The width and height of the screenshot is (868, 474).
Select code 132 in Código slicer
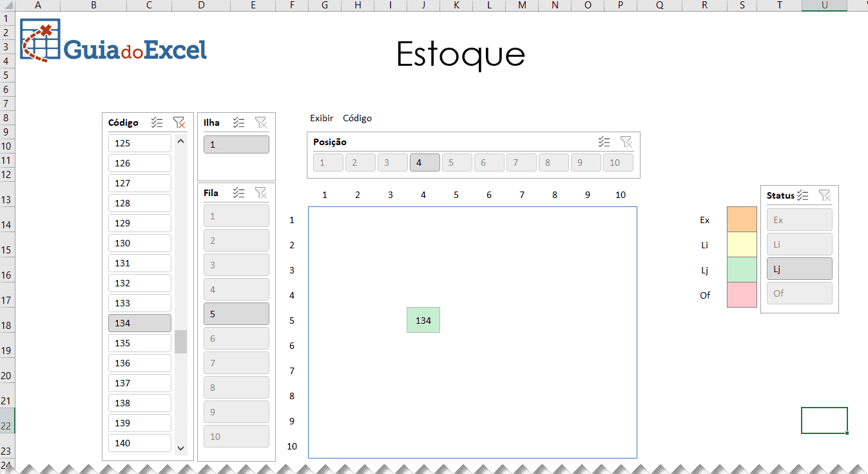pos(140,283)
